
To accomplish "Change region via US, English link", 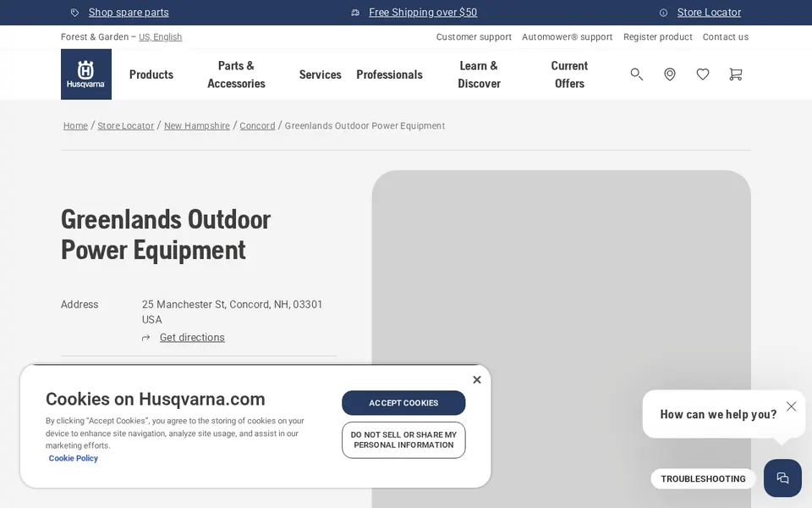I will (160, 36).
